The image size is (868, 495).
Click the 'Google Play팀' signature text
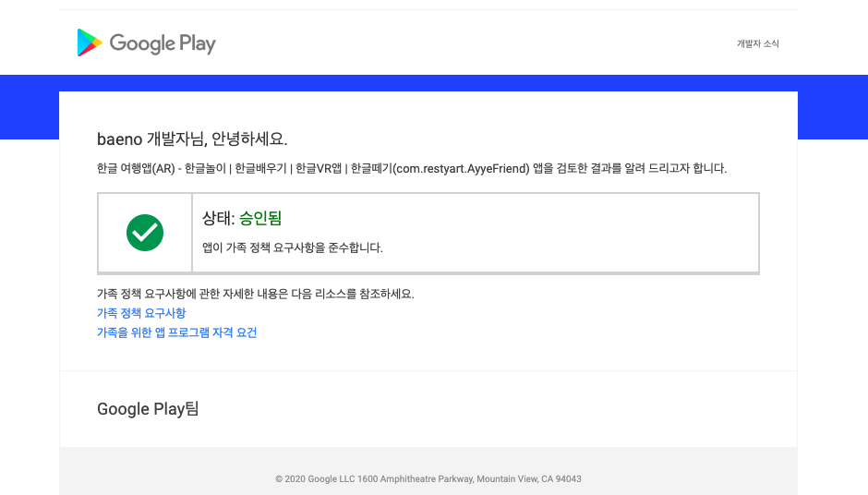pos(148,409)
